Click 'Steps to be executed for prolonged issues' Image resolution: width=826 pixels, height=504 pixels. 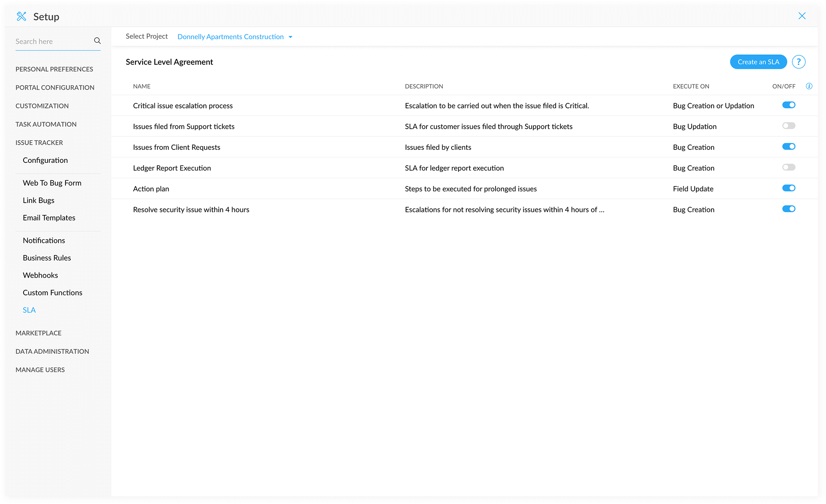[471, 189]
